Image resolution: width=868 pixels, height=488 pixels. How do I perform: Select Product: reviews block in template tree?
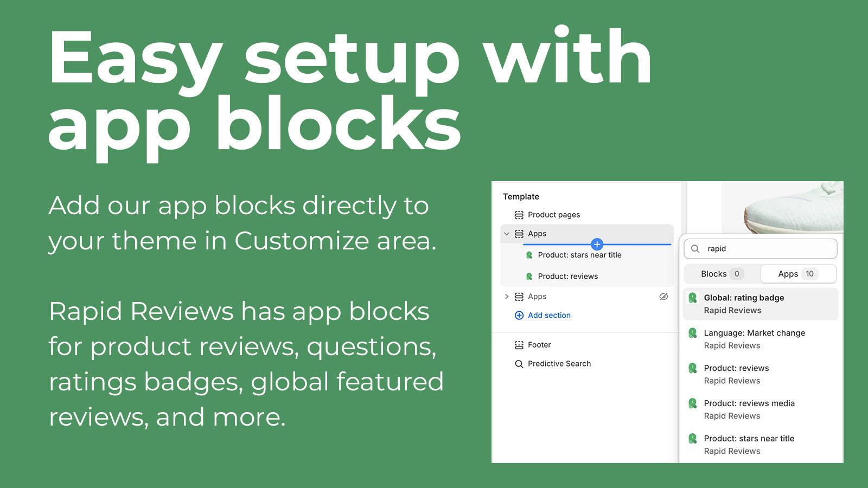(x=567, y=276)
